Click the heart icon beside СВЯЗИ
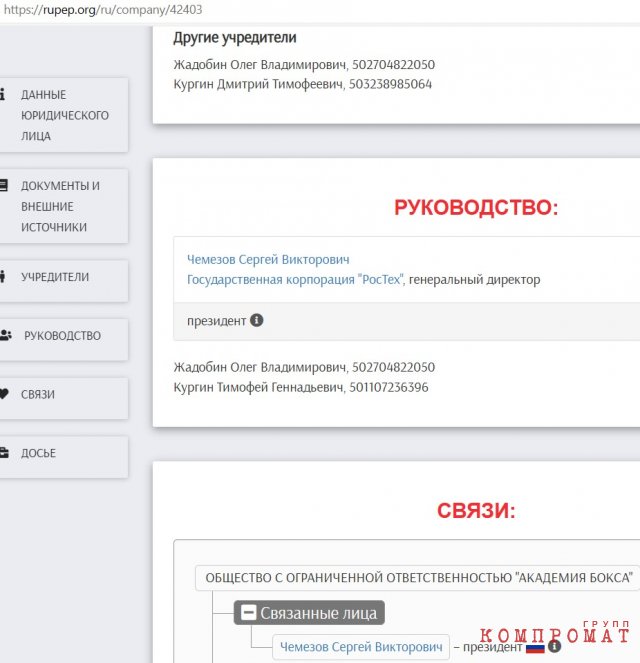Screen dimensions: 640x663 4,394
